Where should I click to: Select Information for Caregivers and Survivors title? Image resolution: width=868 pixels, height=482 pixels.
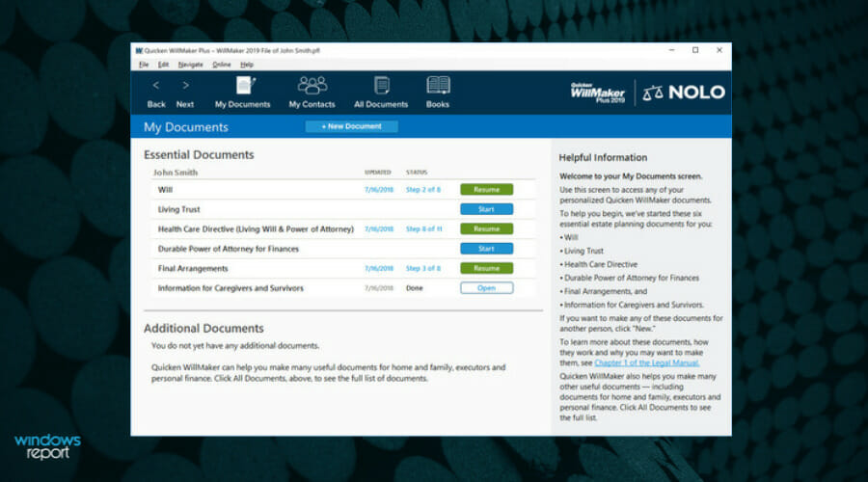coord(231,288)
